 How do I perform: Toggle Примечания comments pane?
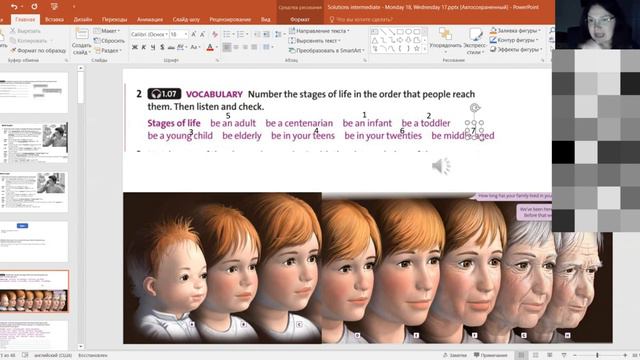coord(490,355)
